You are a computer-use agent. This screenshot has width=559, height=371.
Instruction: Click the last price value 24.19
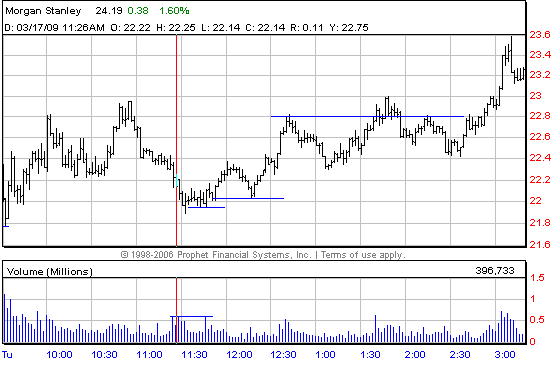tap(109, 11)
